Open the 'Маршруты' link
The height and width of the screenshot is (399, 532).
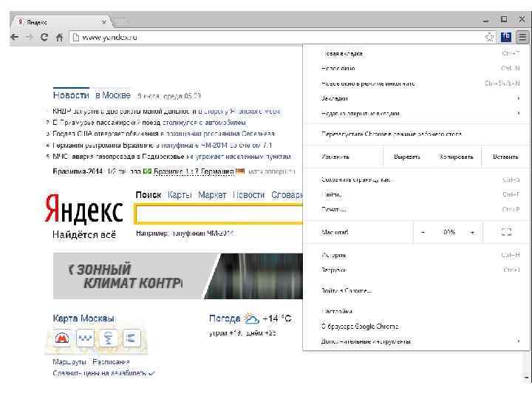pos(69,362)
